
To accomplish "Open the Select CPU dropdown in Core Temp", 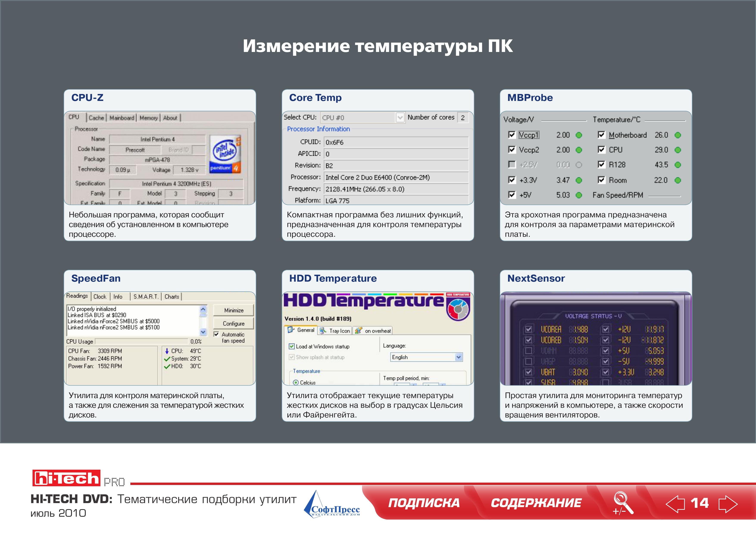I will [400, 118].
